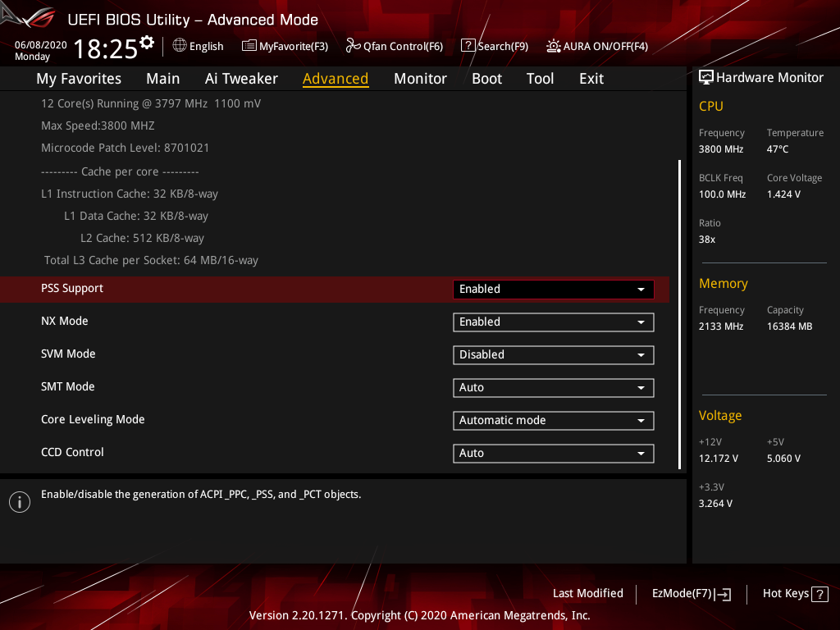Open Qfan Control(F6)
The height and width of the screenshot is (630, 840).
pos(403,46)
